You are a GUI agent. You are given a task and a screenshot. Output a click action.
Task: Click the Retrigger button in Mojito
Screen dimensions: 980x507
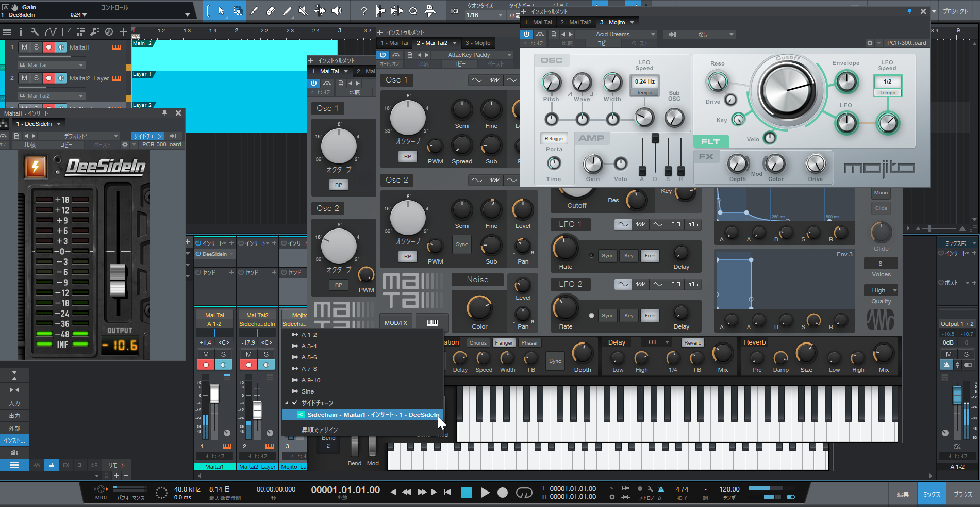554,139
